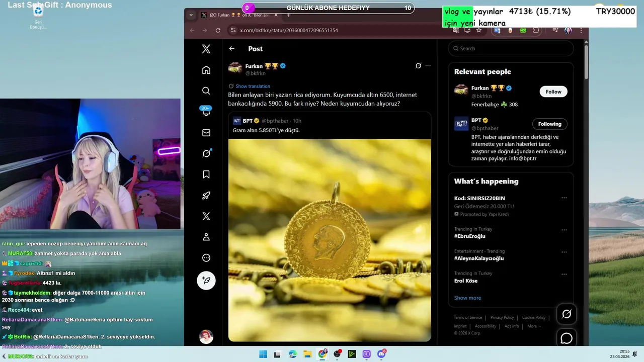Open the BPT name in Relevant people
Viewport: 644px width, 362px height.
(x=476, y=120)
